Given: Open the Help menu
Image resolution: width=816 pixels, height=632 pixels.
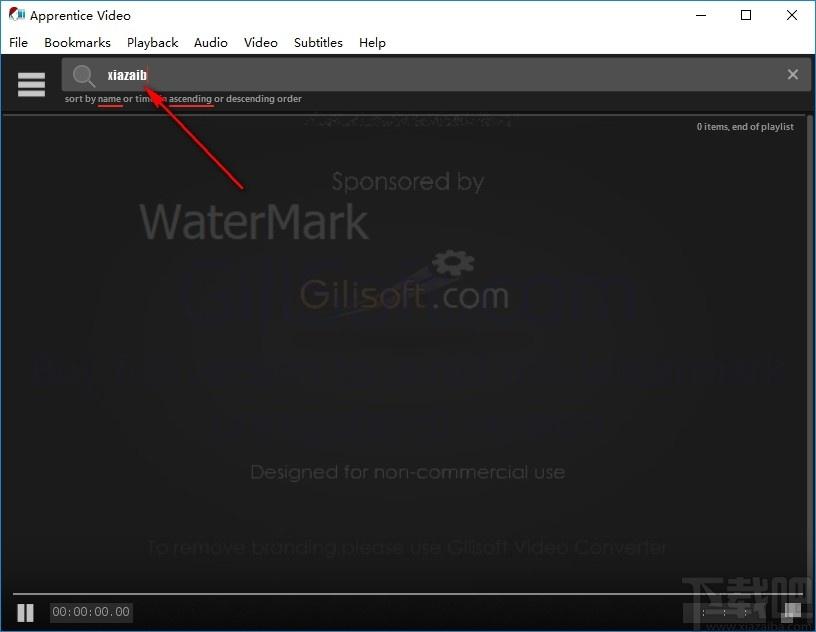Looking at the screenshot, I should (x=372, y=43).
